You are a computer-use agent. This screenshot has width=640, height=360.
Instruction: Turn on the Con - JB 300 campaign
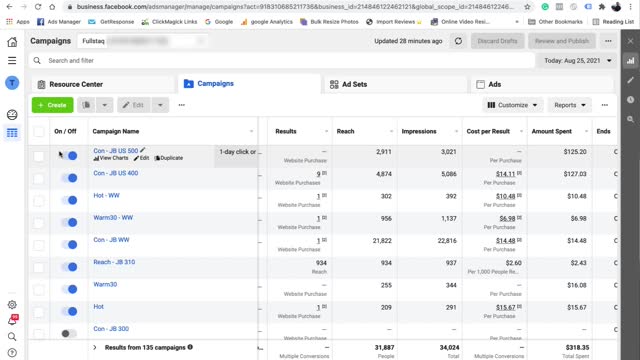69,333
